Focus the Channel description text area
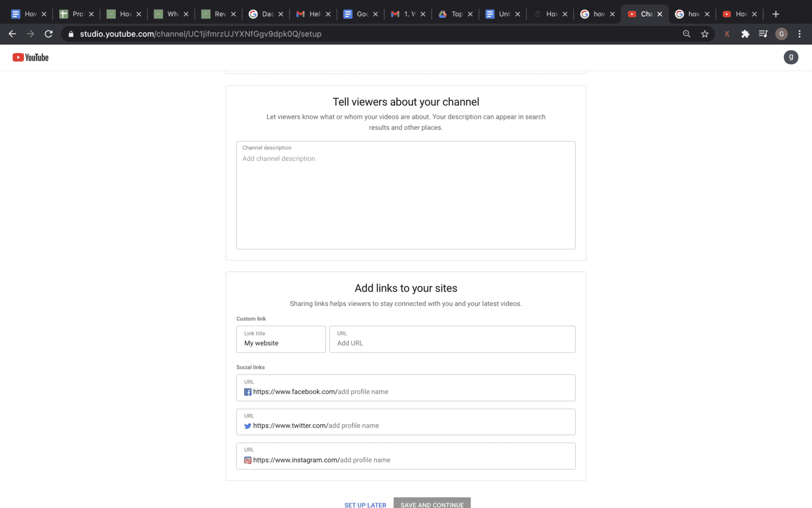The image size is (812, 508). click(x=406, y=196)
